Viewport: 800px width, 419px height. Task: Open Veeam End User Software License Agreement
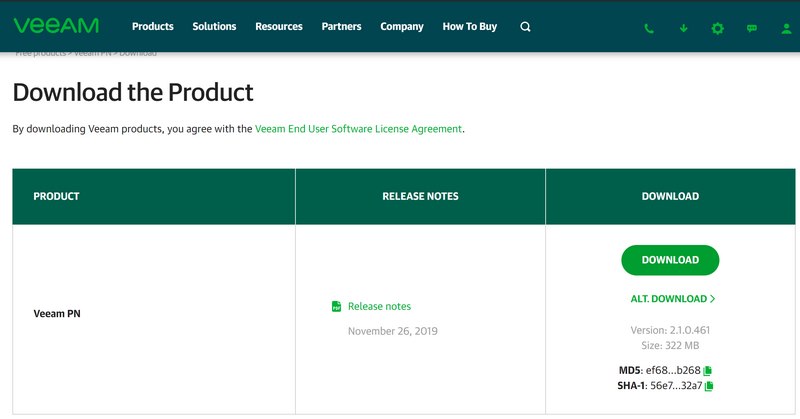[x=358, y=129]
